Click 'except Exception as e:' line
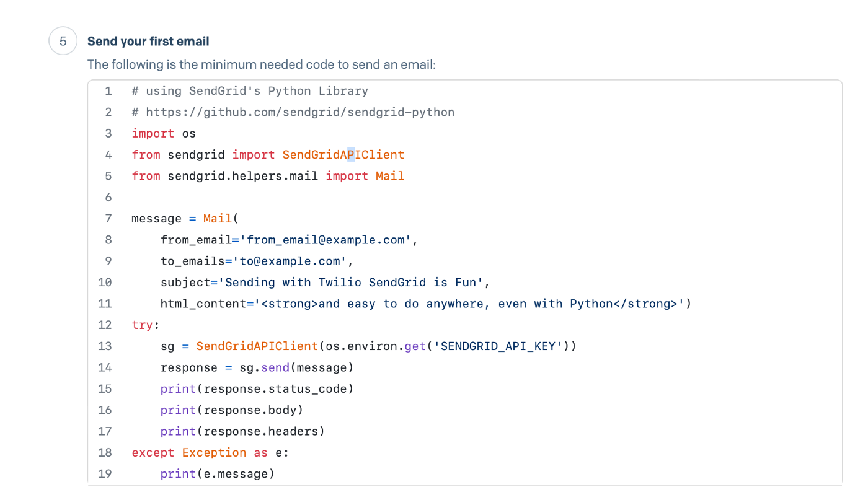 [x=210, y=453]
